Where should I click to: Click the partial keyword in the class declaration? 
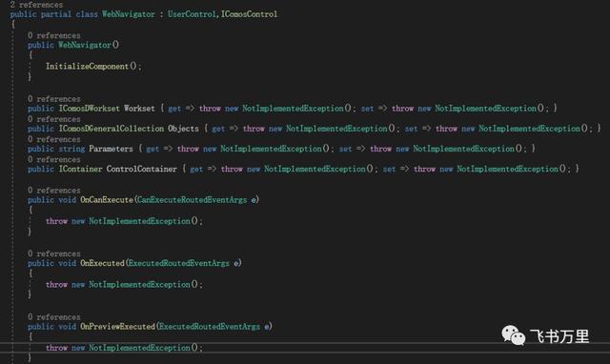(x=56, y=14)
